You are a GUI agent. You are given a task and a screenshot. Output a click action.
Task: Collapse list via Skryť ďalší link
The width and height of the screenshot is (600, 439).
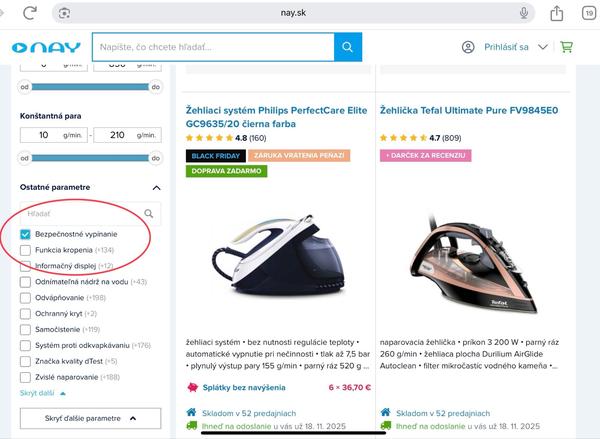42,393
